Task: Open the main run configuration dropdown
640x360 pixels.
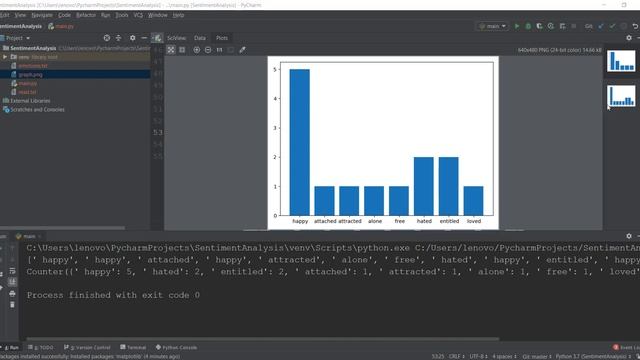Action: [492, 26]
